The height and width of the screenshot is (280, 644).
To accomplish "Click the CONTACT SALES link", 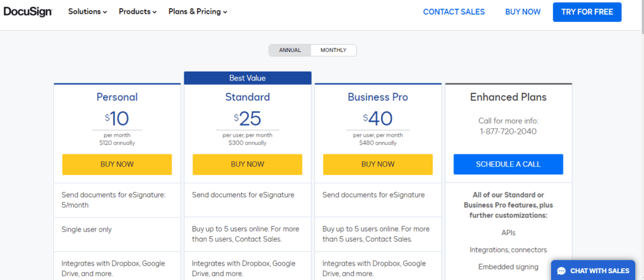I will click(x=454, y=12).
